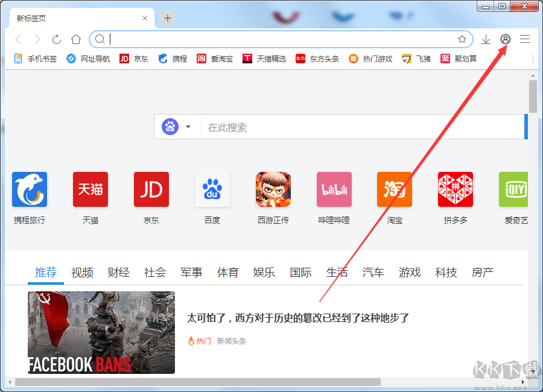Expand the search engine selector dropdown
This screenshot has height=392, width=543.
point(188,127)
